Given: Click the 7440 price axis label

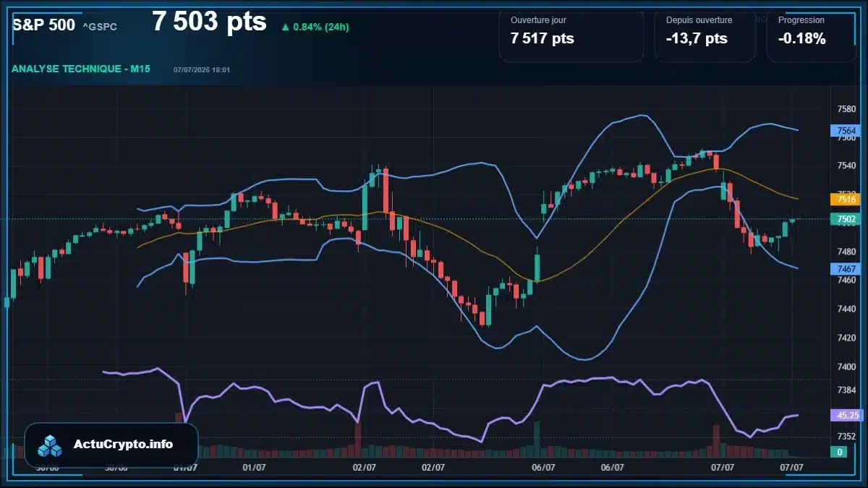Looking at the screenshot, I should [x=846, y=309].
